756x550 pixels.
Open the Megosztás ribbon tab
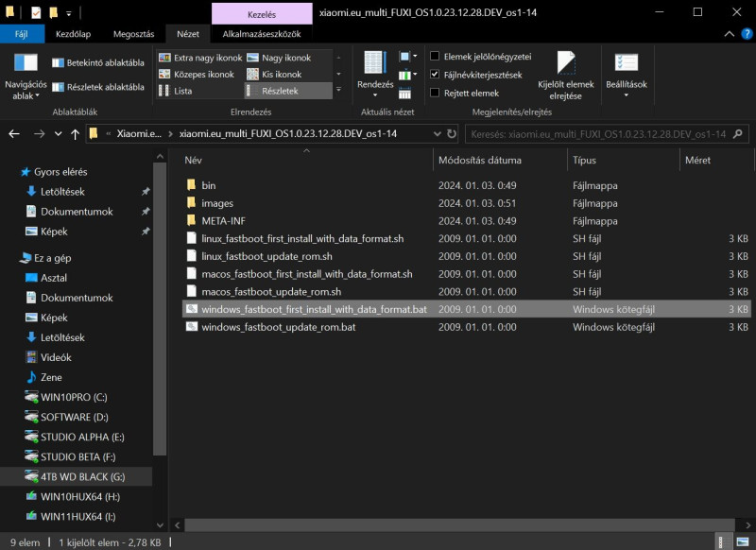tap(133, 34)
